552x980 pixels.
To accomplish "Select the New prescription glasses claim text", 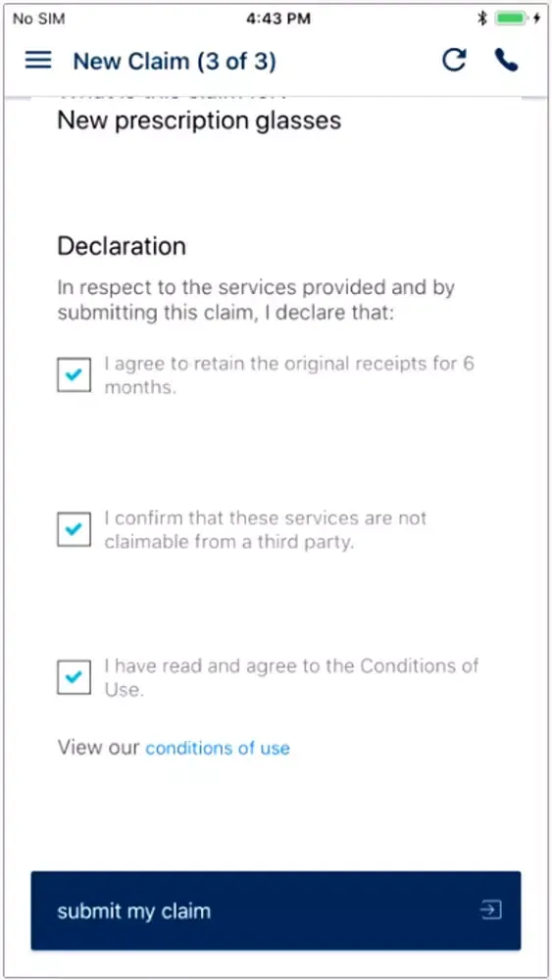I will point(199,120).
